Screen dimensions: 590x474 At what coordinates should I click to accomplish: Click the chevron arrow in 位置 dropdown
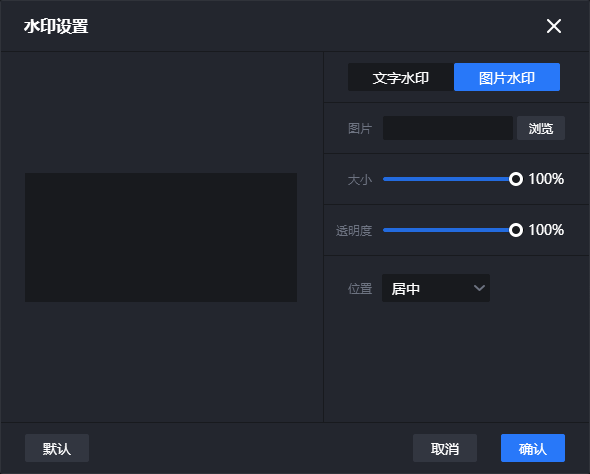[x=479, y=288]
